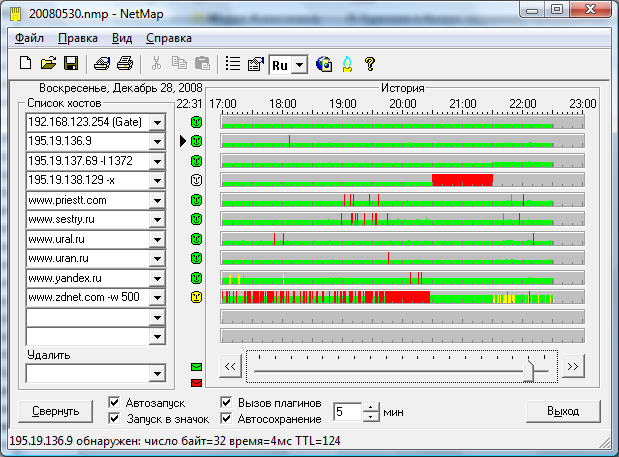Expand the 195.19.137.69 -l 1372 dropdown
This screenshot has height=457, width=619.
[157, 161]
